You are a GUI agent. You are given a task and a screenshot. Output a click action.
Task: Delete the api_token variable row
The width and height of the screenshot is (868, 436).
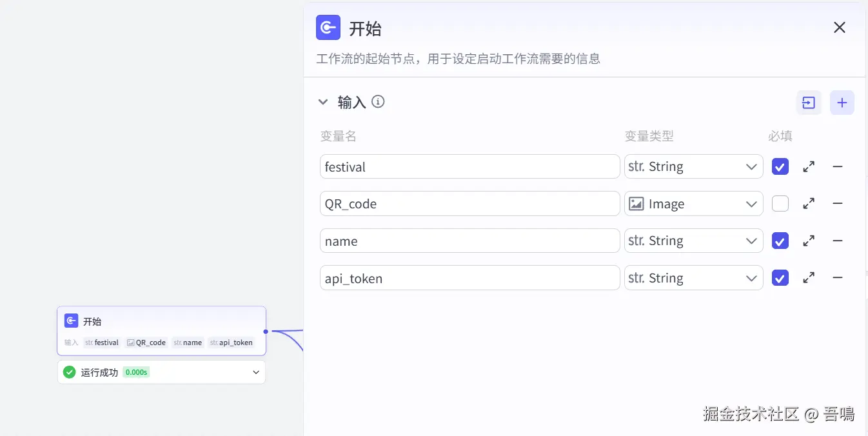point(838,278)
